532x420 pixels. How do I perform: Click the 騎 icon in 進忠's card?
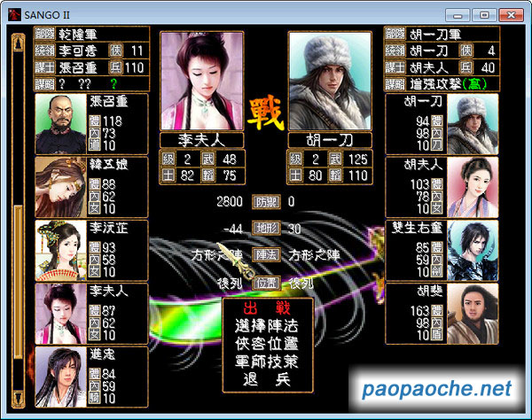point(95,399)
